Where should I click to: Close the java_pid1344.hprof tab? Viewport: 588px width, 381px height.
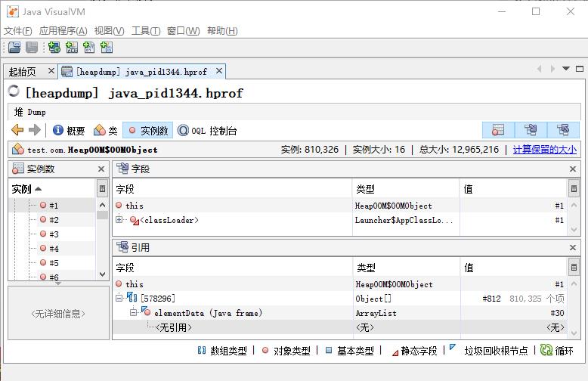tap(219, 70)
